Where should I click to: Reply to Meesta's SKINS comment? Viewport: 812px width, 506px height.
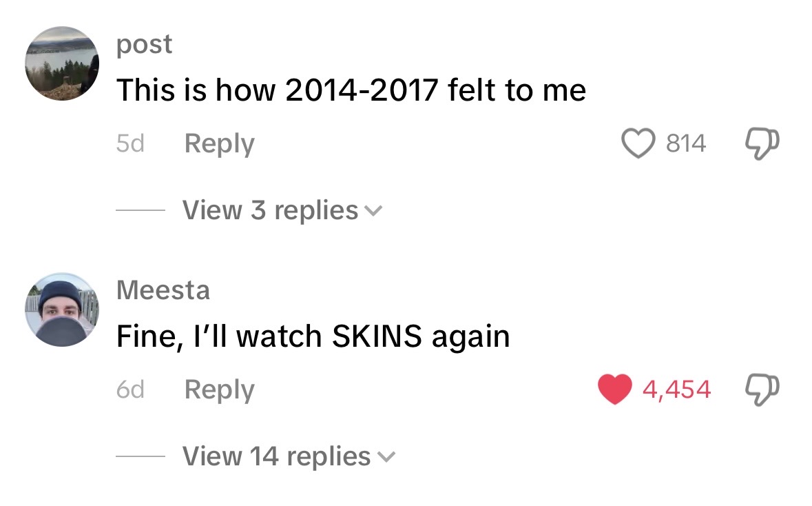[x=219, y=389]
